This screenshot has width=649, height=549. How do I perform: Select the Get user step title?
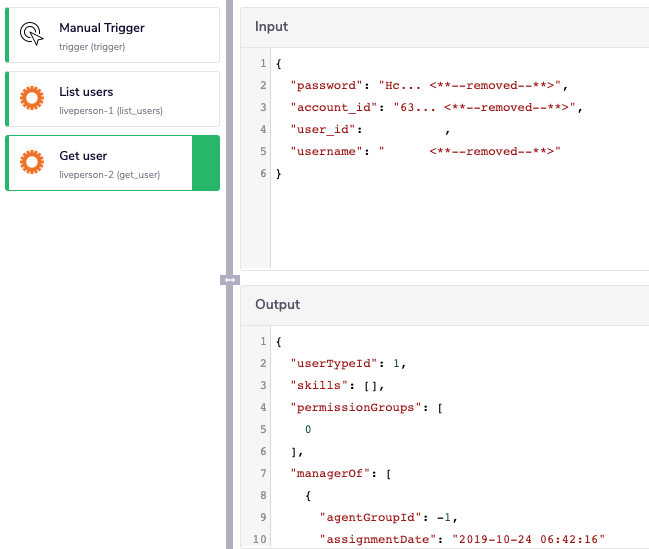[83, 156]
